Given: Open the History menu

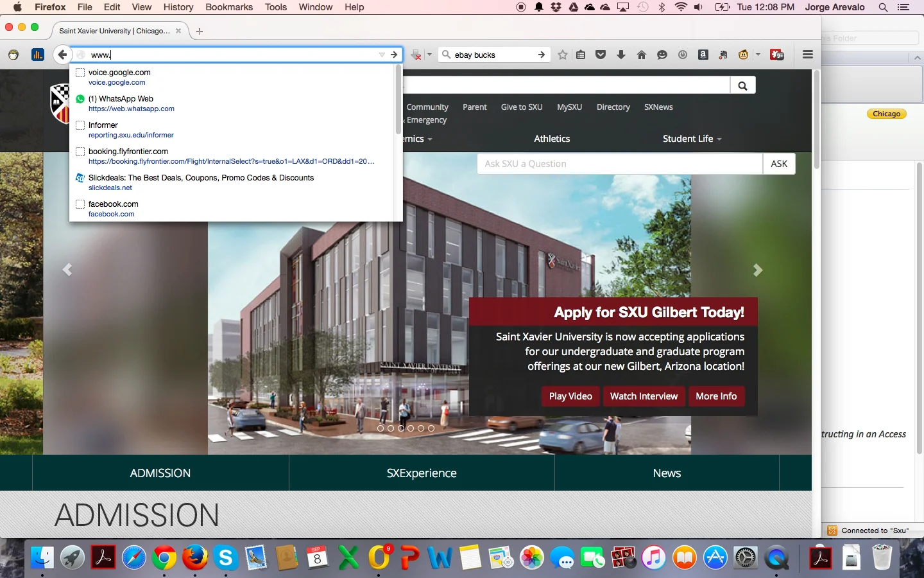Looking at the screenshot, I should [x=178, y=7].
